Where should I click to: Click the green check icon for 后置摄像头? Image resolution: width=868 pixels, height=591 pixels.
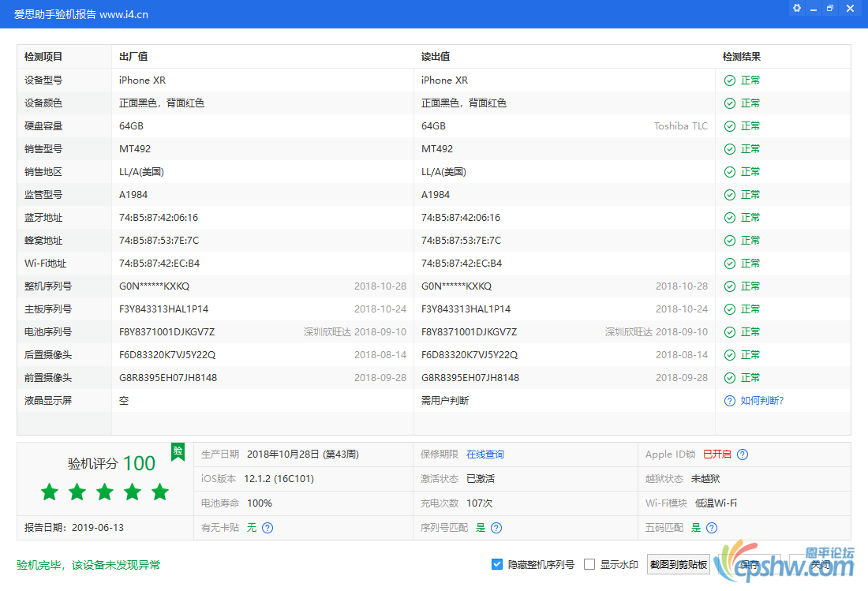730,355
